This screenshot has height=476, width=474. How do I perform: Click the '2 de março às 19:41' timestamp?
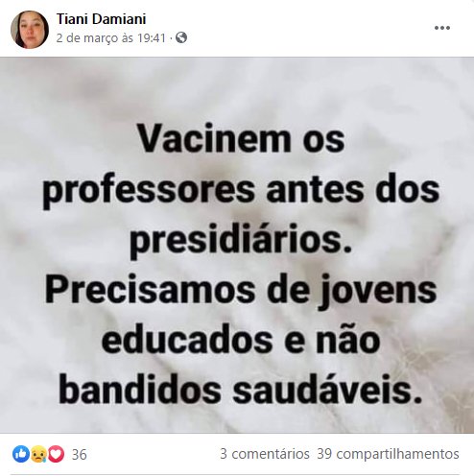[111, 38]
